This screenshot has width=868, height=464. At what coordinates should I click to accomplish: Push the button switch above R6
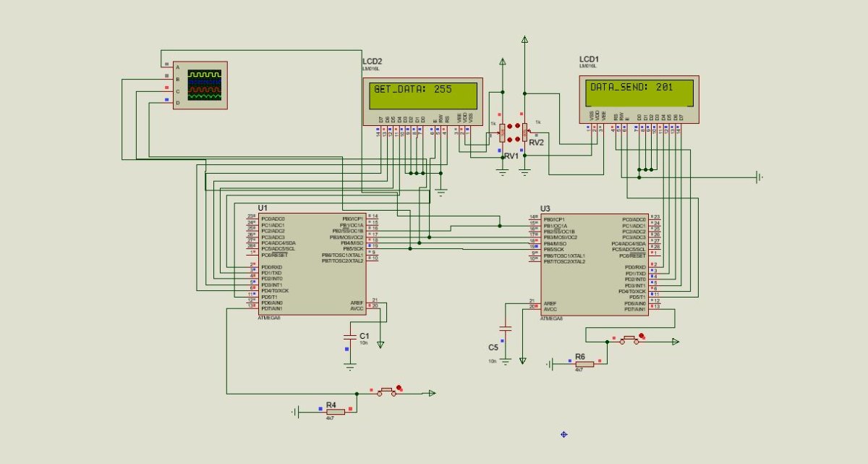pyautogui.click(x=629, y=339)
